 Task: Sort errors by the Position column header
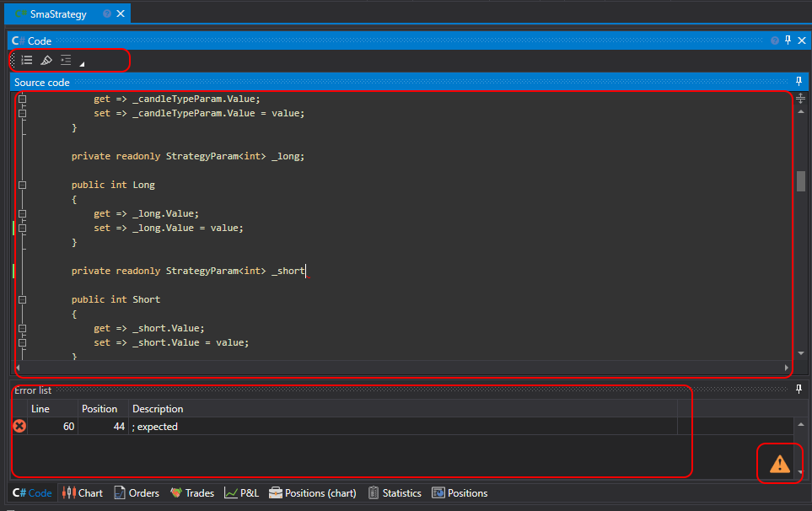[103, 408]
